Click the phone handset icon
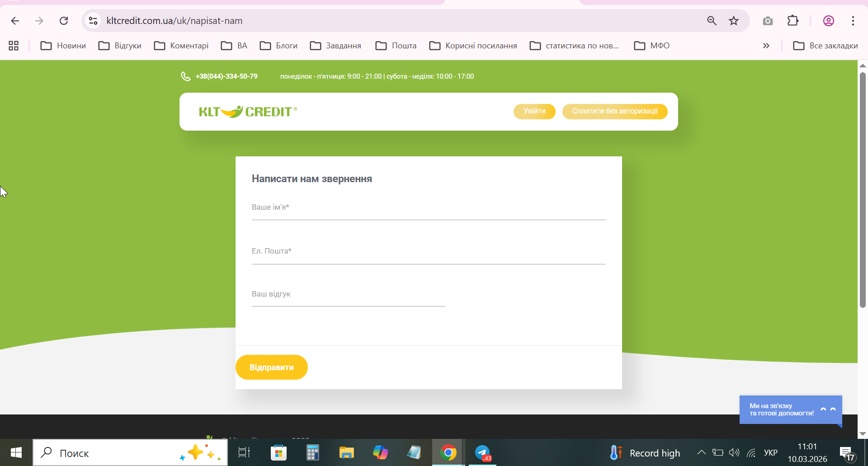 point(185,76)
